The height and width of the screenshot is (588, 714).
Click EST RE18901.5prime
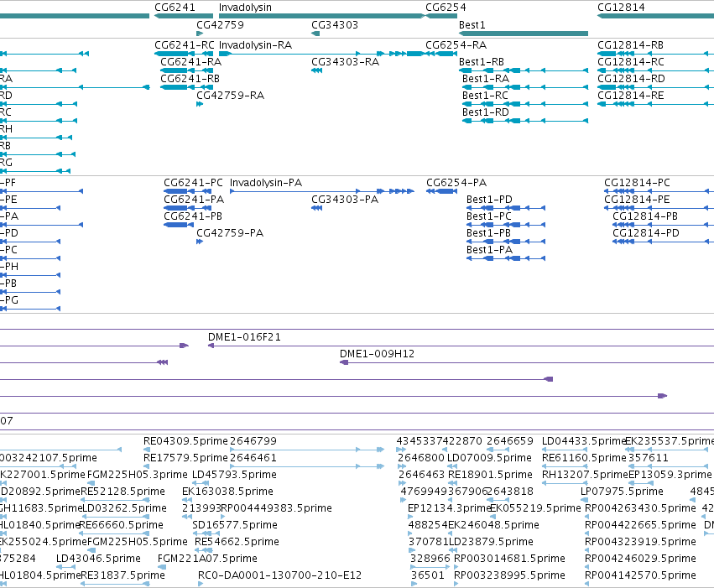pos(491,475)
